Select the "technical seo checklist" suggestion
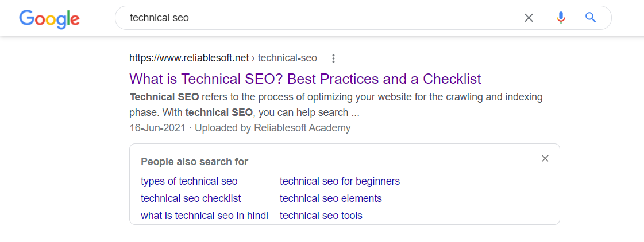This screenshot has width=644, height=242. (x=191, y=198)
